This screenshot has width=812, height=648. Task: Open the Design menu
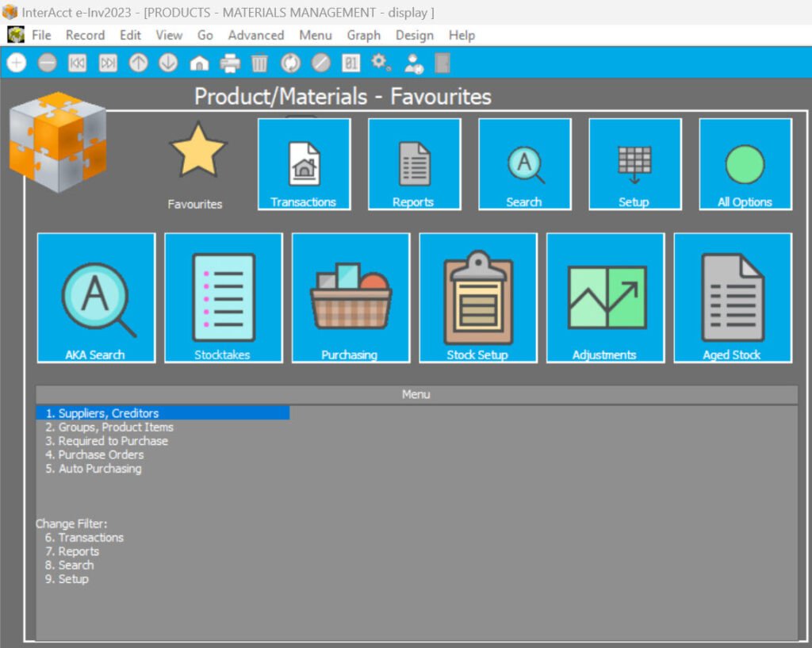[x=414, y=35]
